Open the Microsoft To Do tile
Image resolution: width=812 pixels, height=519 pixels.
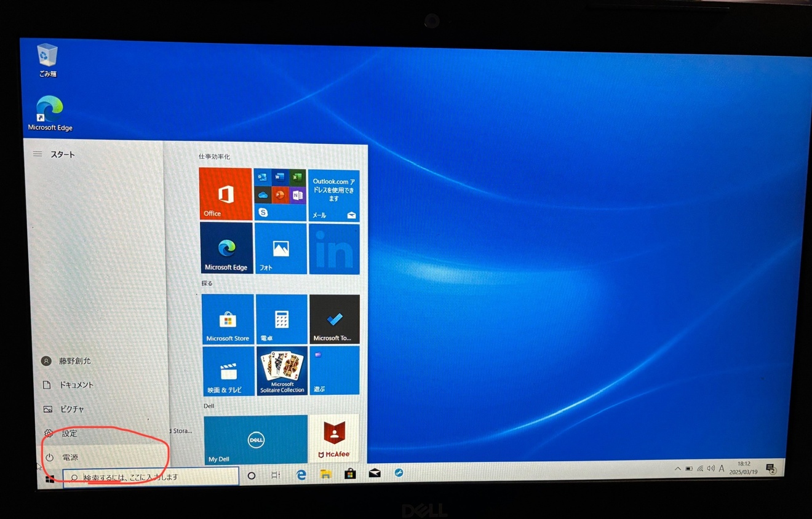coord(335,319)
